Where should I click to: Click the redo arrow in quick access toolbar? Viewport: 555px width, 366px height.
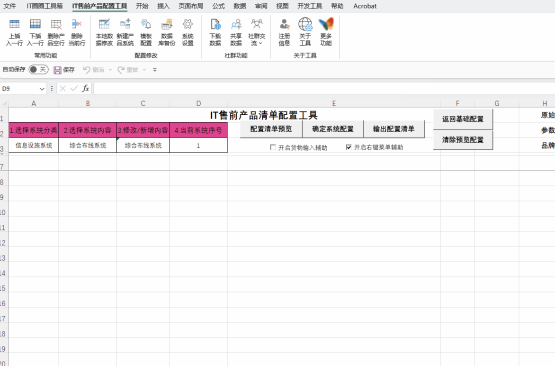pyautogui.click(x=121, y=70)
